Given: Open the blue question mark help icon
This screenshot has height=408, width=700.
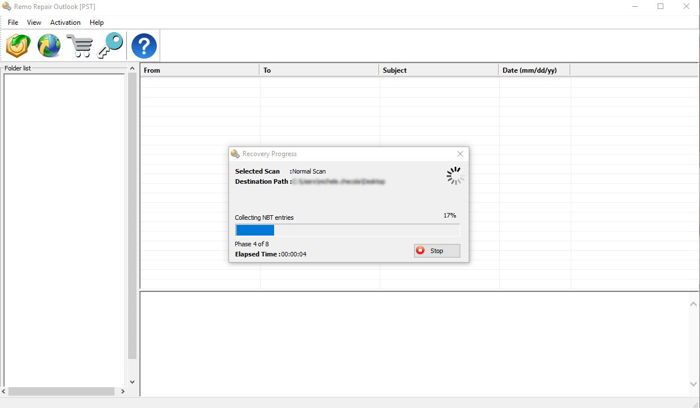Looking at the screenshot, I should pos(144,46).
